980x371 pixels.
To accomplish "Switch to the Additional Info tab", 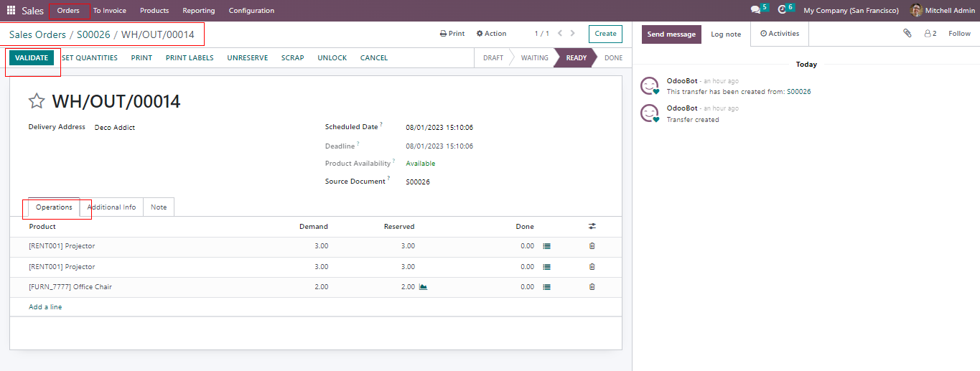I will click(111, 207).
